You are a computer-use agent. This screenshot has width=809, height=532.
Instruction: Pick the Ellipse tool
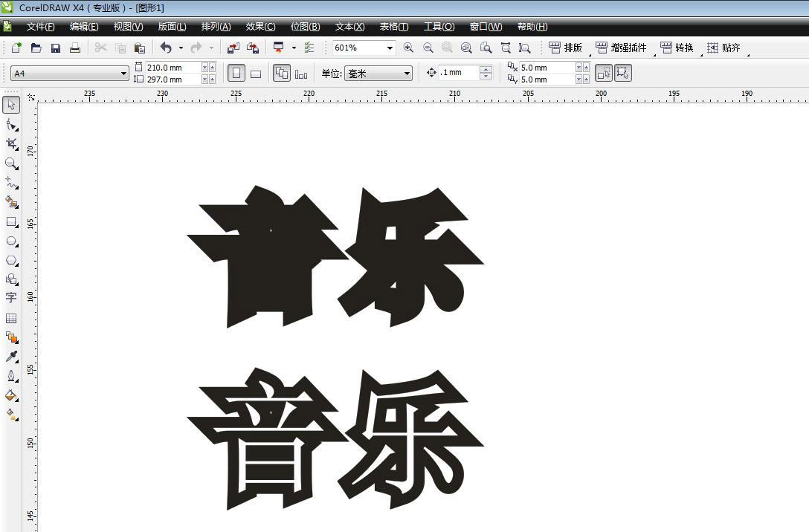11,241
